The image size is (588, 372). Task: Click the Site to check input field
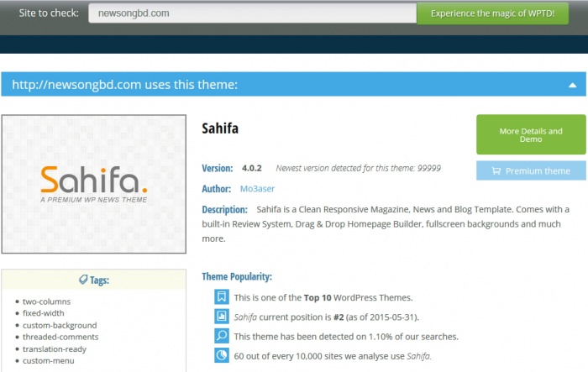pos(252,13)
